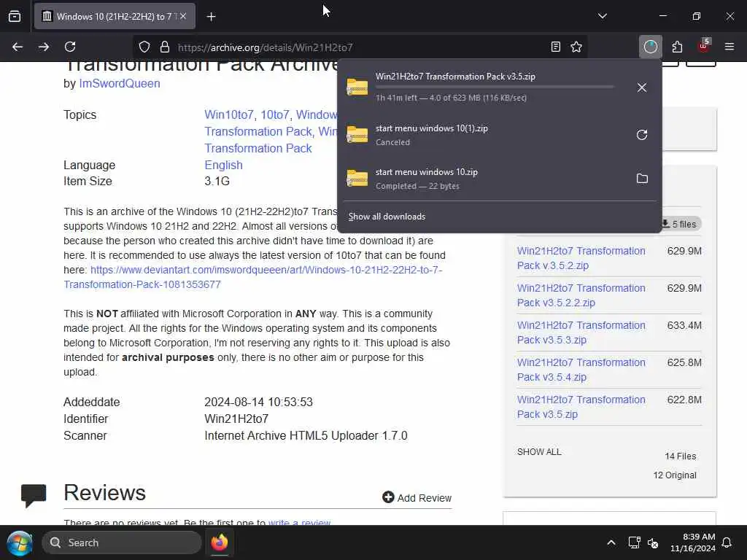Screen dimensions: 747x560
Task: Click the Reviews speech bubble icon
Action: [34, 496]
